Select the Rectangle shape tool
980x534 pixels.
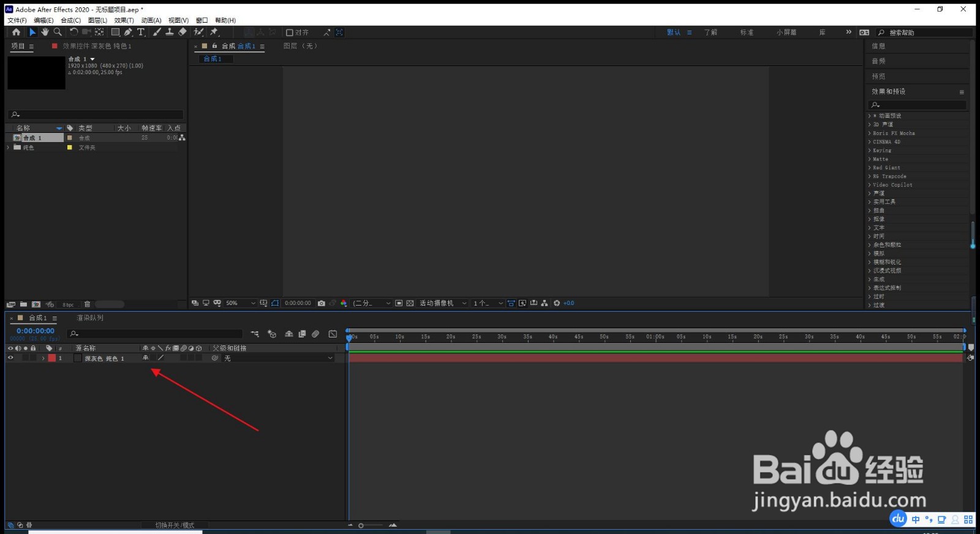tap(115, 32)
